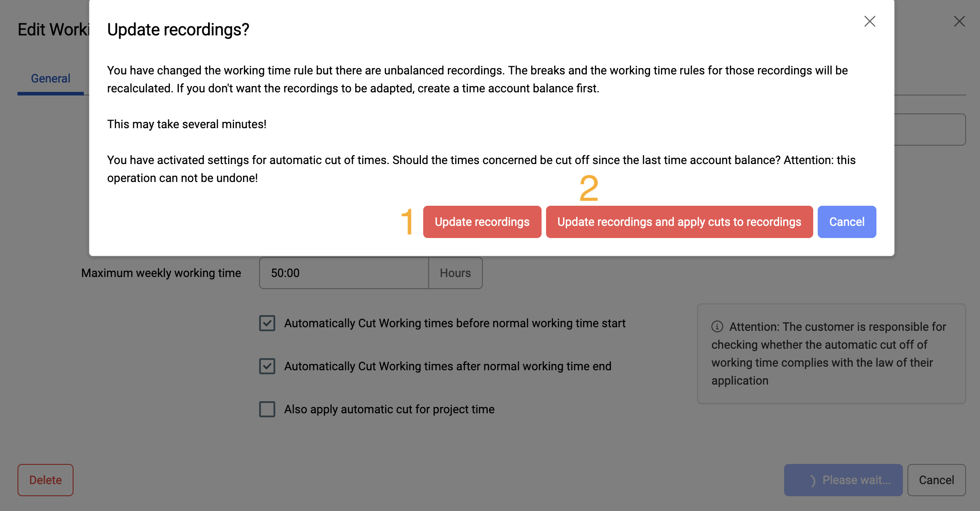Screen dimensions: 980x511
Task: Disable automatic cut before normal working time start
Action: click(x=267, y=323)
